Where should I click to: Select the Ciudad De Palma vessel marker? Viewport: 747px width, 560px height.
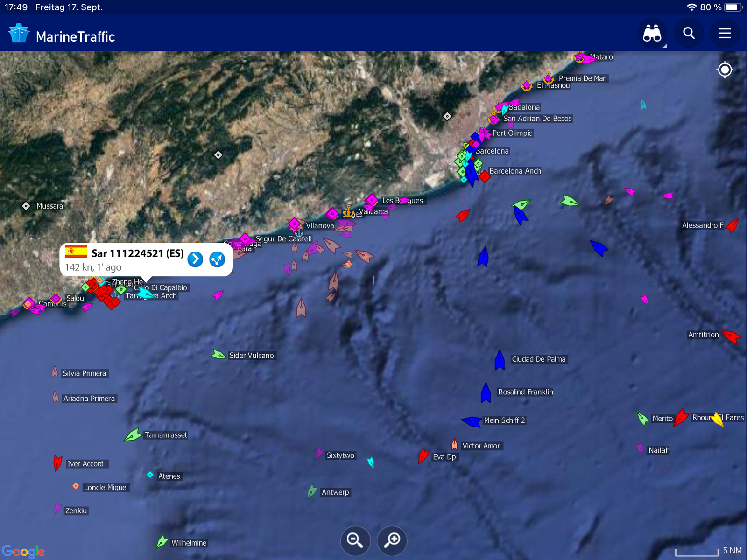pyautogui.click(x=500, y=360)
